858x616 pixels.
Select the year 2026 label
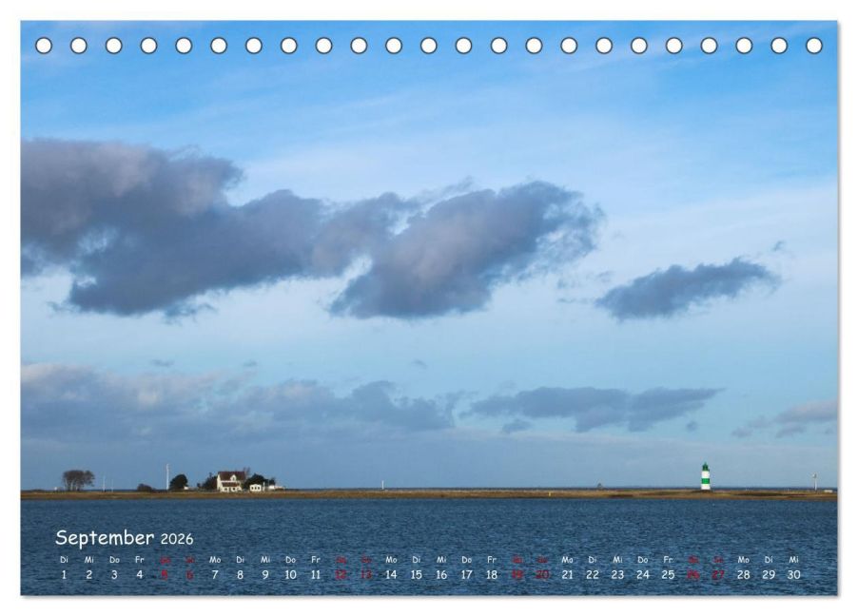177,540
